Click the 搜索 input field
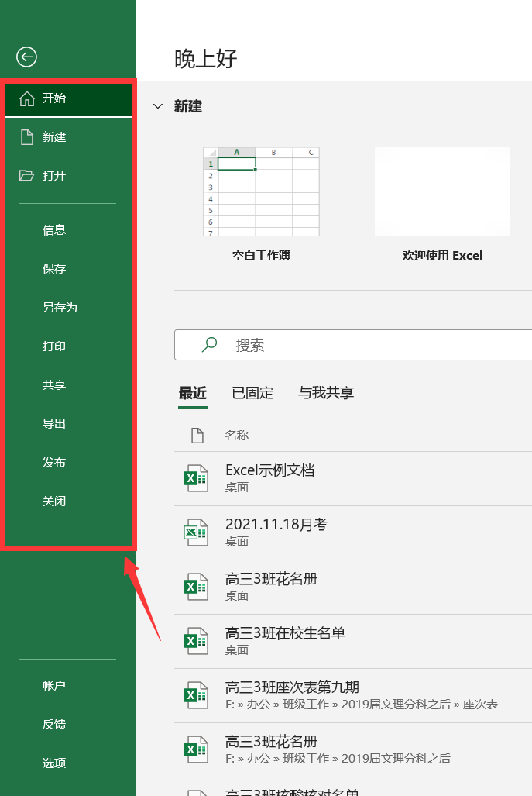The image size is (532, 796). click(x=353, y=345)
